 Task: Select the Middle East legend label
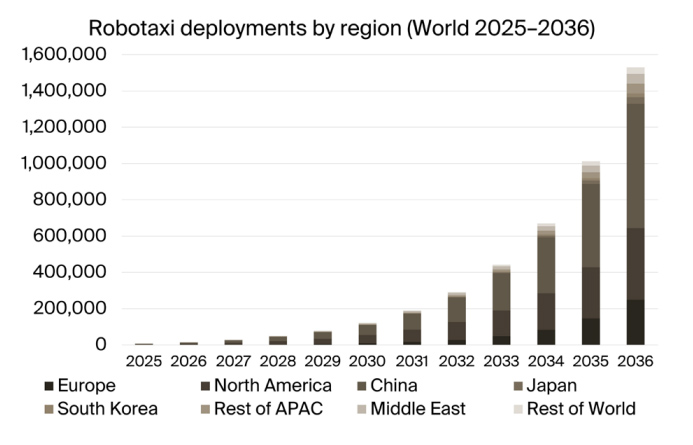(418, 409)
